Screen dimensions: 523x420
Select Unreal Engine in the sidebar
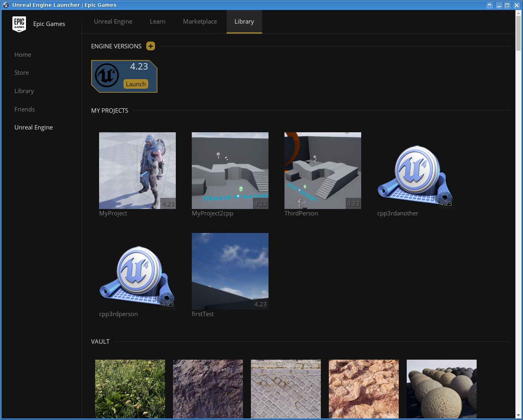[x=34, y=127]
